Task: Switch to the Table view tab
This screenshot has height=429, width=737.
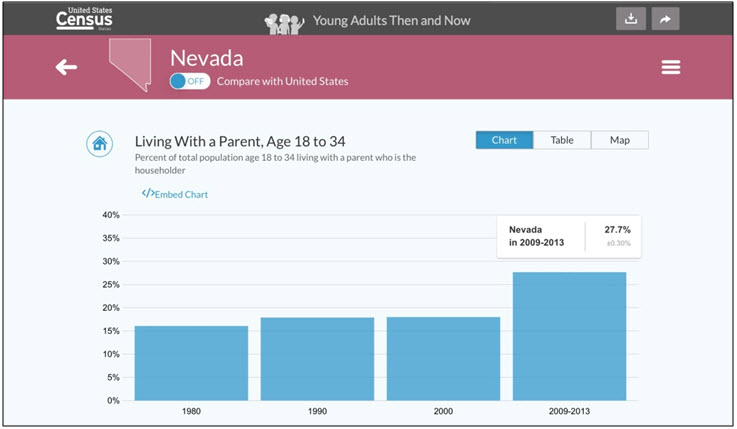Action: click(x=562, y=140)
